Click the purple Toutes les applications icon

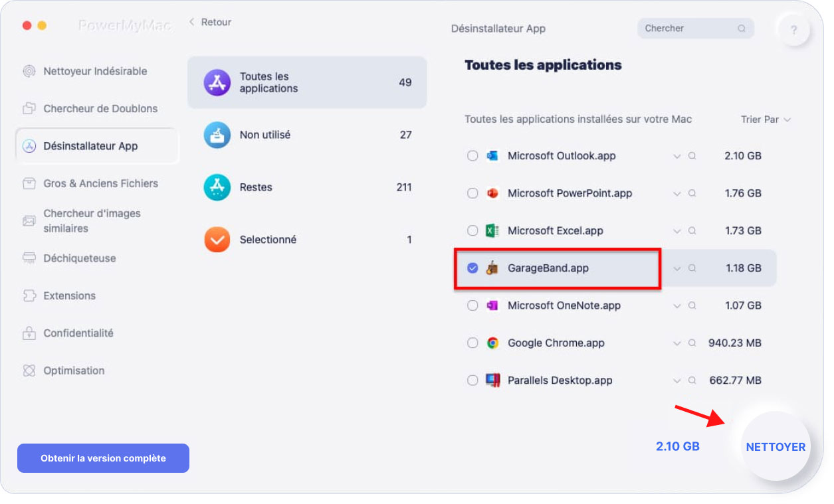(x=217, y=82)
